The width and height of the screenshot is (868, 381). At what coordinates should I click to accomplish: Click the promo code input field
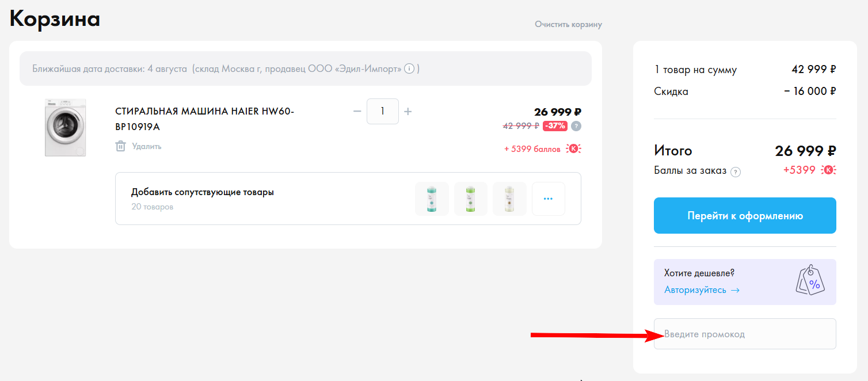[745, 334]
